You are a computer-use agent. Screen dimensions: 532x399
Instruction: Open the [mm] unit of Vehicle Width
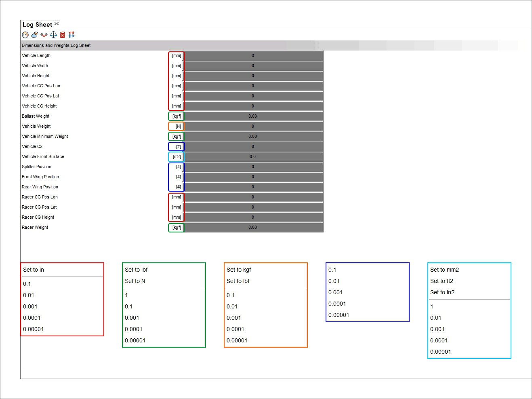coord(177,66)
